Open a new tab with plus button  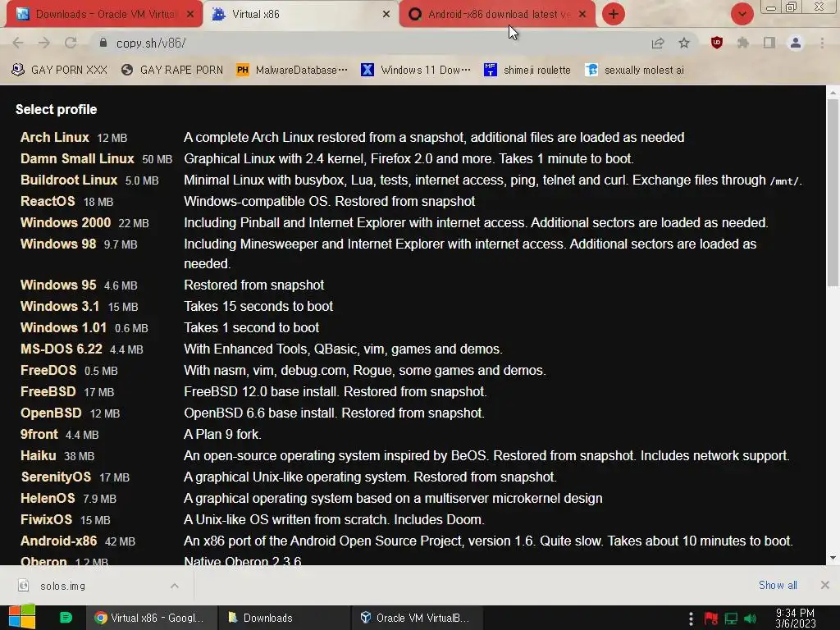[614, 14]
